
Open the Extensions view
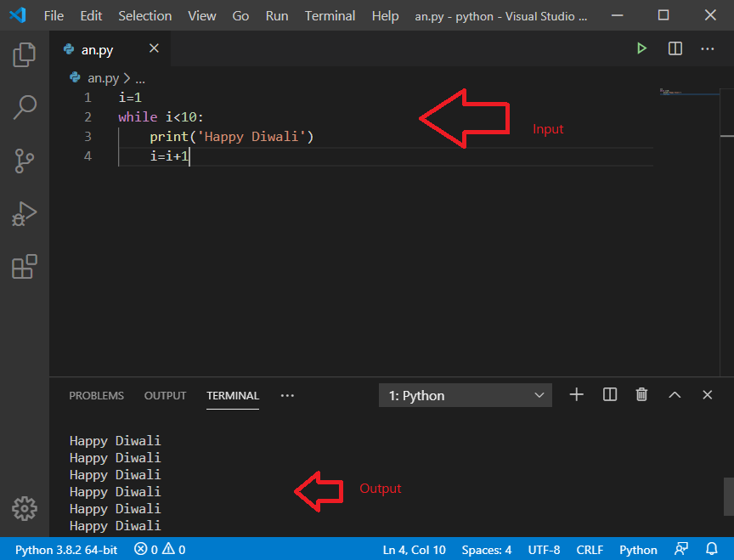(x=24, y=266)
